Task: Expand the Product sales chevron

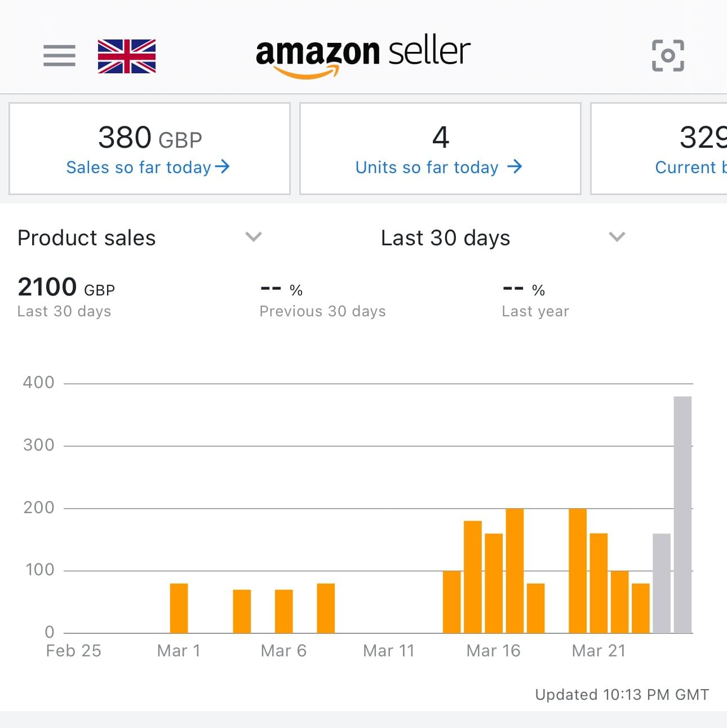Action: coord(254,237)
